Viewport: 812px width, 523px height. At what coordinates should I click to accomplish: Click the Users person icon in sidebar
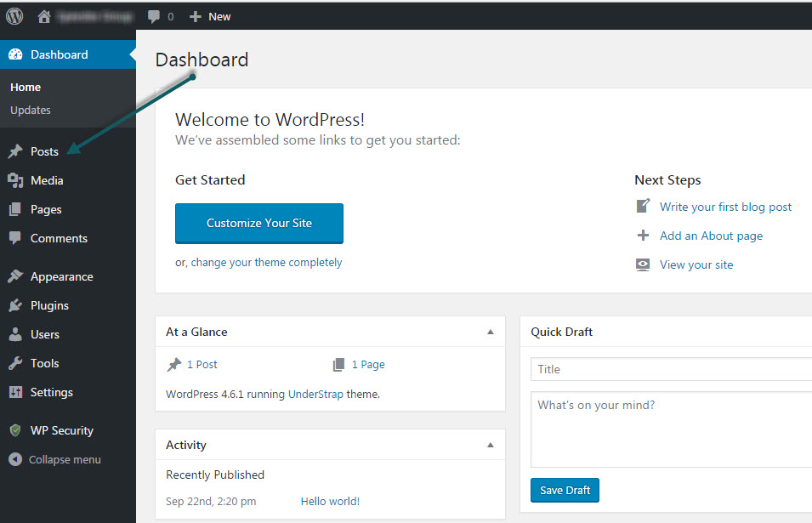point(15,334)
